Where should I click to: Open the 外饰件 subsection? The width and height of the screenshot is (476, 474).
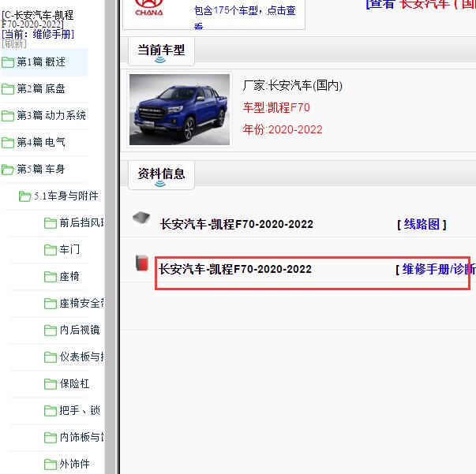[74, 464]
